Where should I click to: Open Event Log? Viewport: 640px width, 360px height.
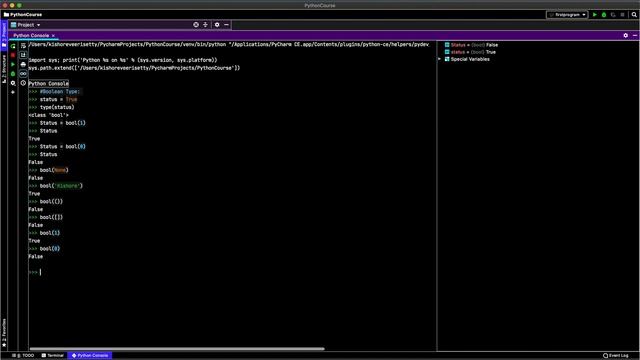(x=616, y=356)
